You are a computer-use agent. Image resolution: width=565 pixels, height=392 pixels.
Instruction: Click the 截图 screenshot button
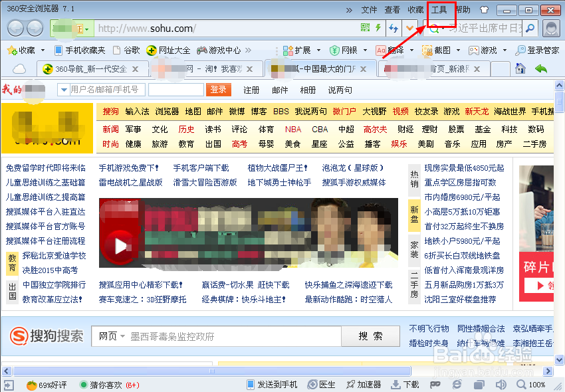pos(436,50)
